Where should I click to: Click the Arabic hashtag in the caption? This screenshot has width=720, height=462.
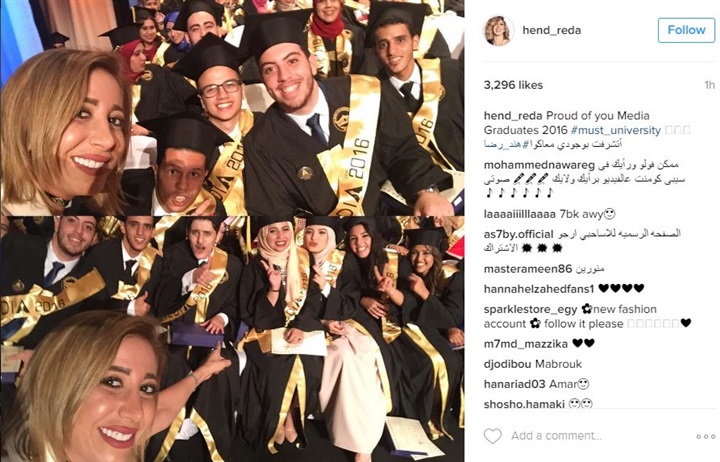tap(503, 145)
